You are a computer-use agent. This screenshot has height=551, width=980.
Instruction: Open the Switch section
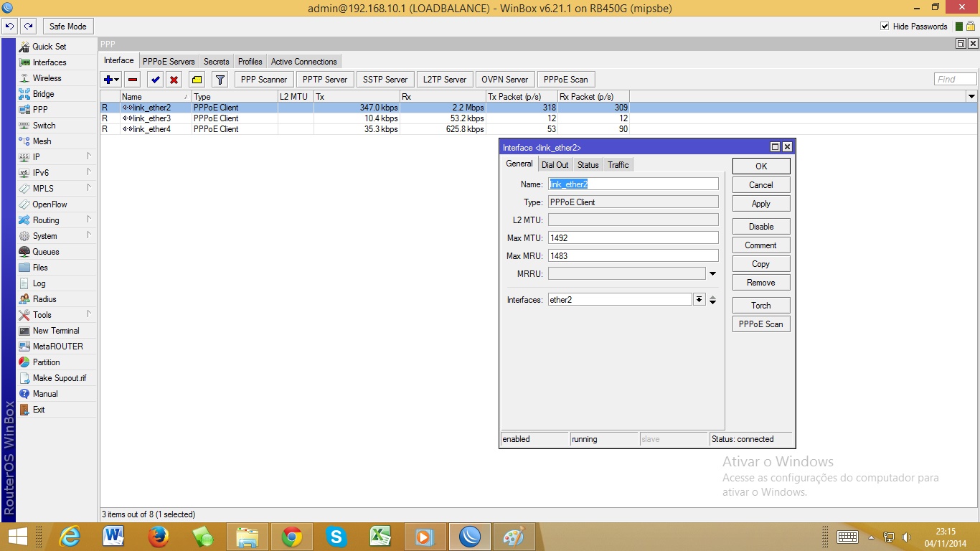(x=44, y=126)
